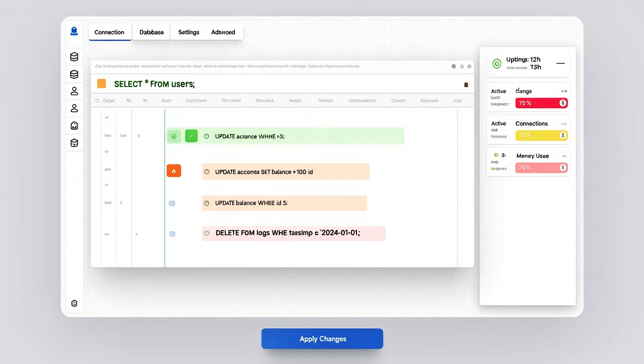Click the pink 75% Memory Usage bar
This screenshot has height=364, width=644.
pos(541,167)
